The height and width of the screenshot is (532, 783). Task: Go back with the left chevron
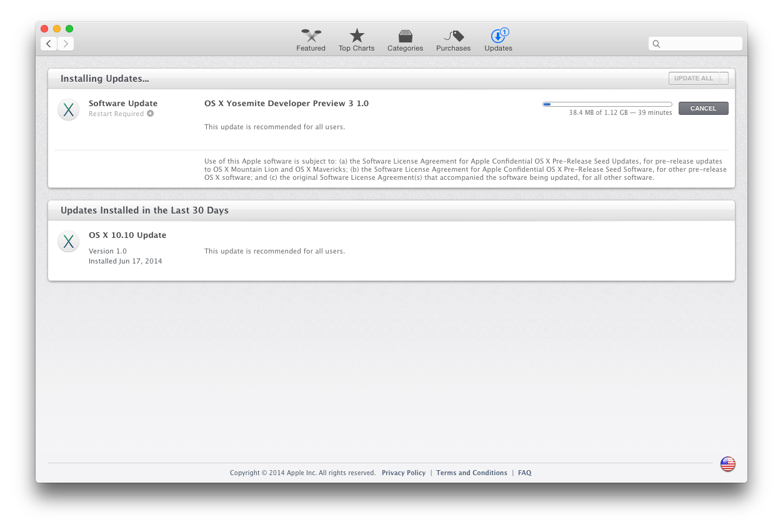pyautogui.click(x=49, y=44)
